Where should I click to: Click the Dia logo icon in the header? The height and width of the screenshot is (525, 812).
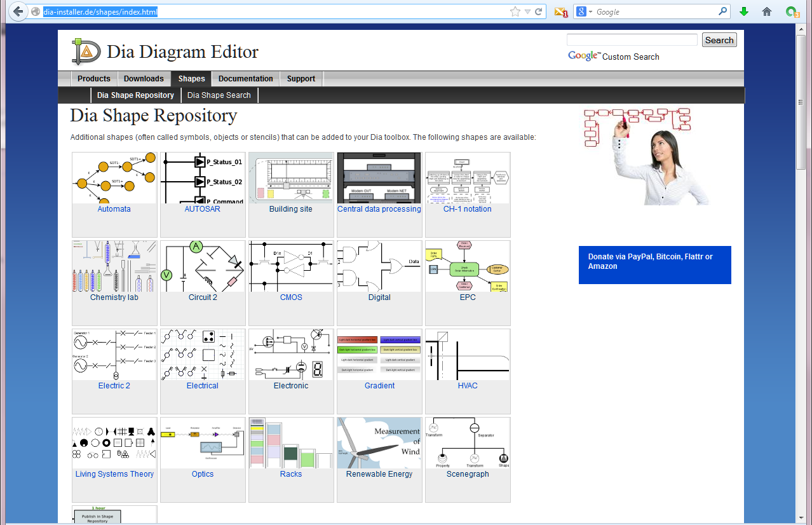86,51
